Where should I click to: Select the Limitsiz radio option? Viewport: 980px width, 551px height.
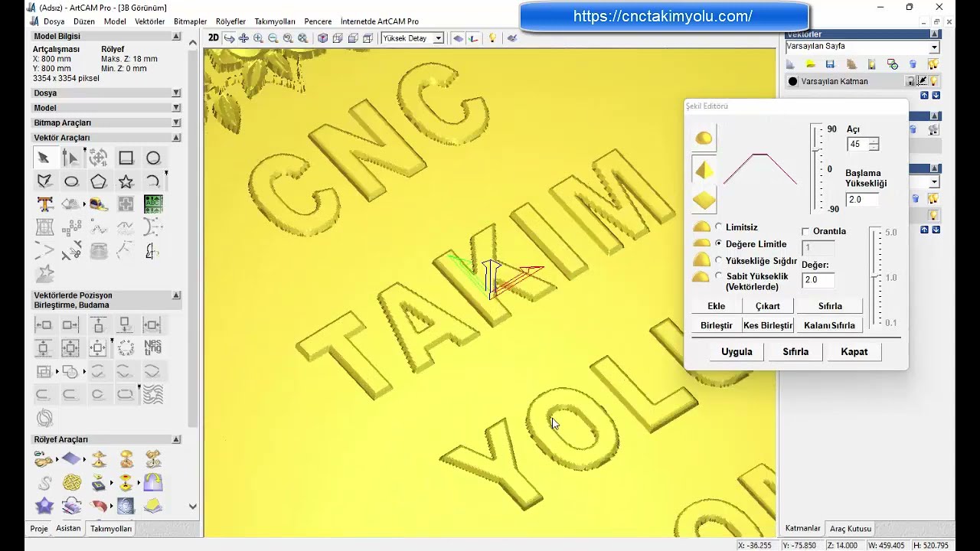click(718, 227)
